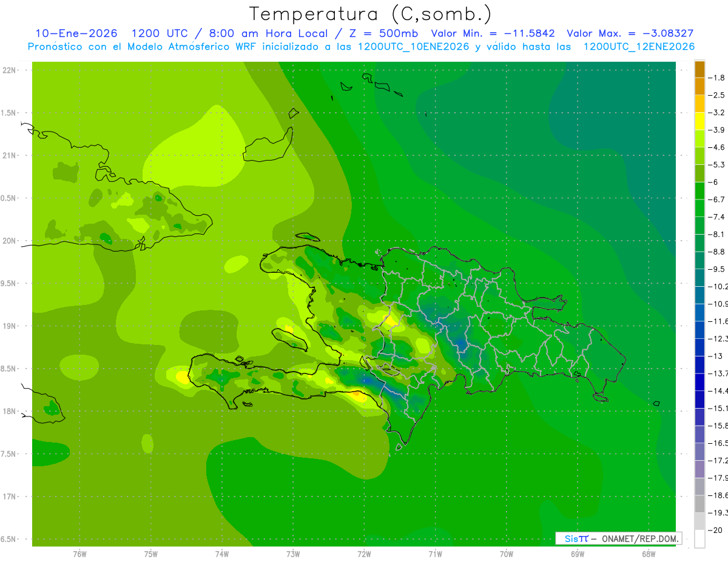Click the blue swatch between -11.6 and -12.3
Image resolution: width=728 pixels, height=562 pixels.
[x=699, y=329]
